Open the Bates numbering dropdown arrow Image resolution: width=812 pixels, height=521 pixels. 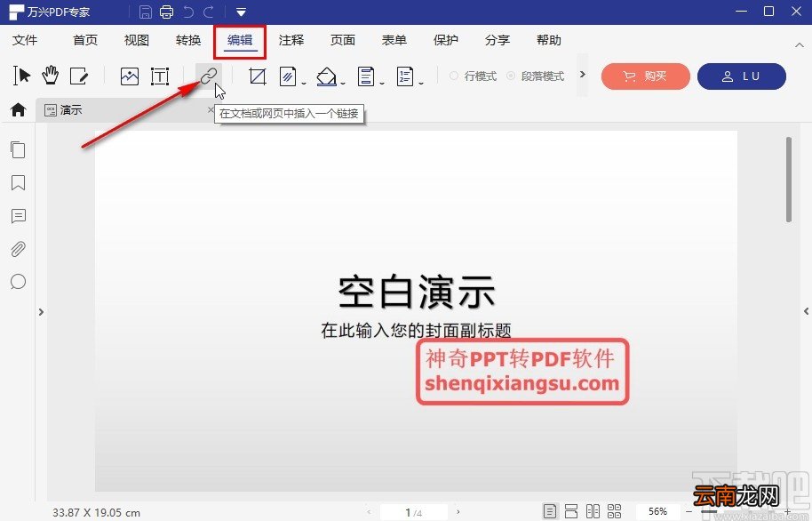point(421,83)
